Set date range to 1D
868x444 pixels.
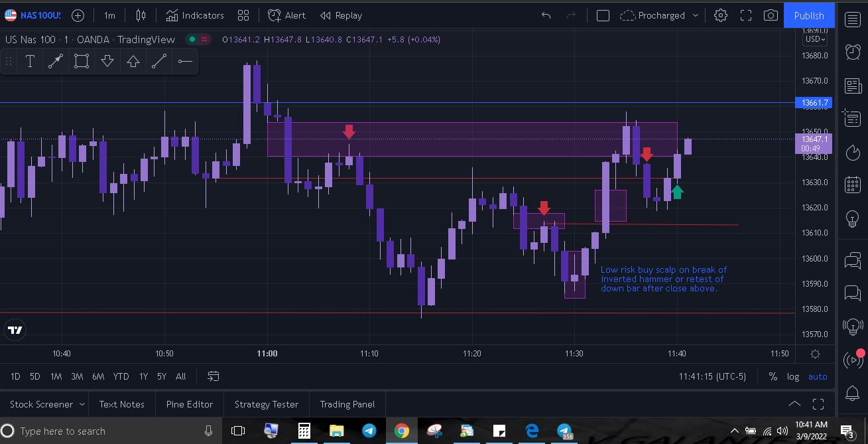(15, 376)
